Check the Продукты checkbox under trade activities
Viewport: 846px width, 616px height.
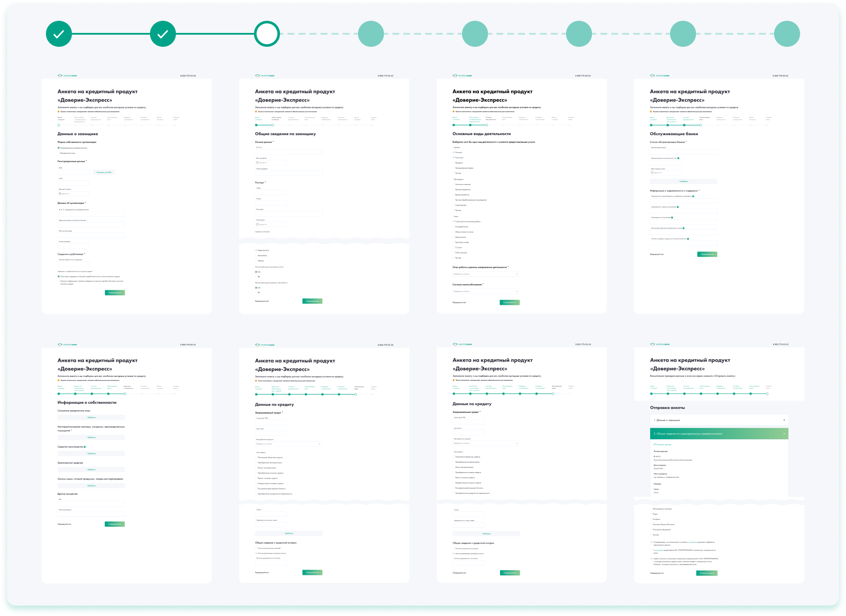454,163
